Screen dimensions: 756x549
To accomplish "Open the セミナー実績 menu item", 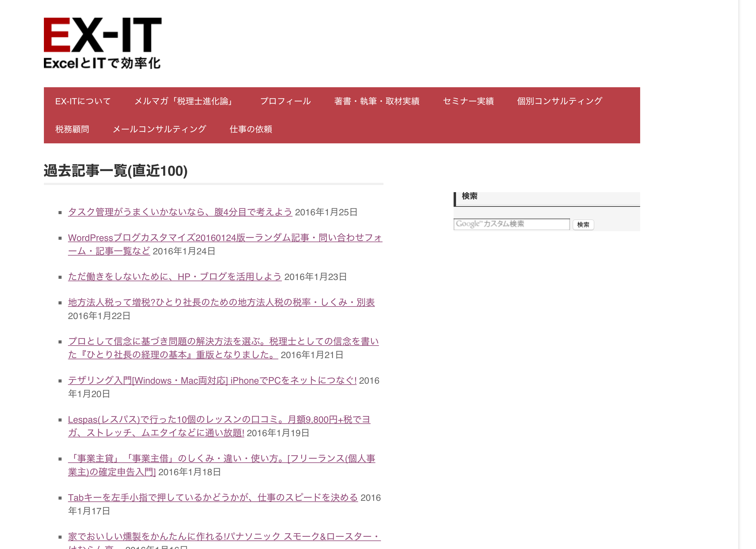I will 468,101.
